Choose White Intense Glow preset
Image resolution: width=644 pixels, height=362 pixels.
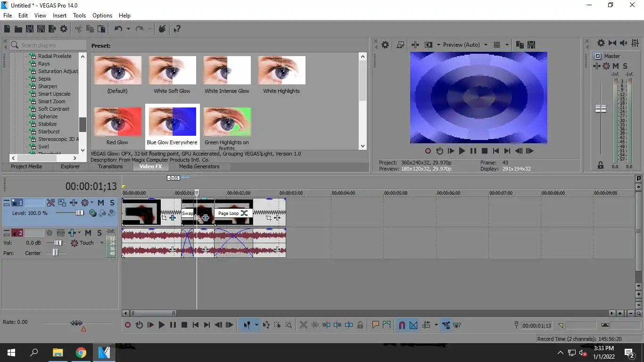coord(227,75)
